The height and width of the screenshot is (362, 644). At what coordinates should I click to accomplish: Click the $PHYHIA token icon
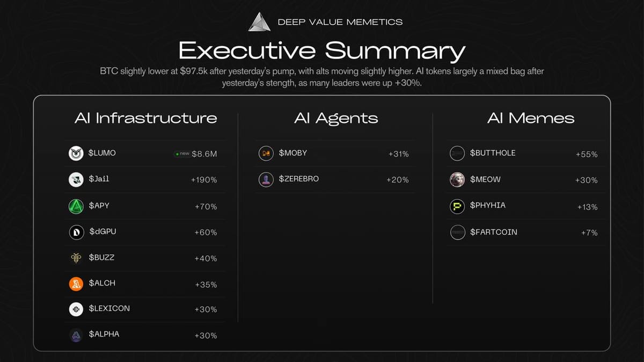[x=457, y=206]
